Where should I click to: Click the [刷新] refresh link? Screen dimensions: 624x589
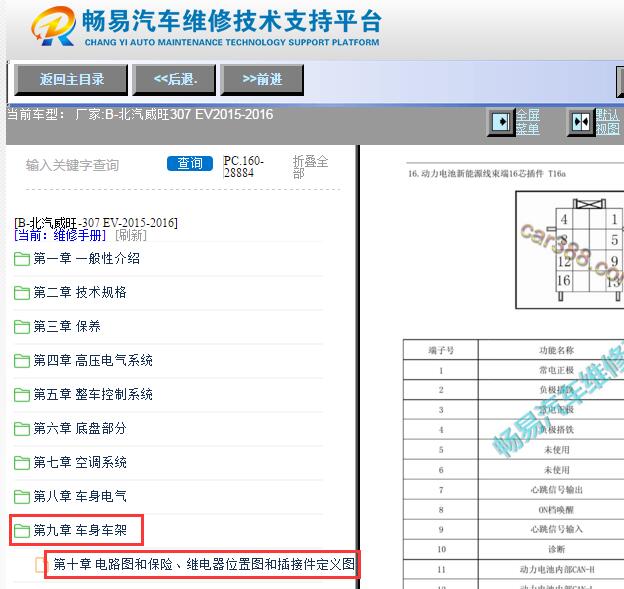pos(131,235)
